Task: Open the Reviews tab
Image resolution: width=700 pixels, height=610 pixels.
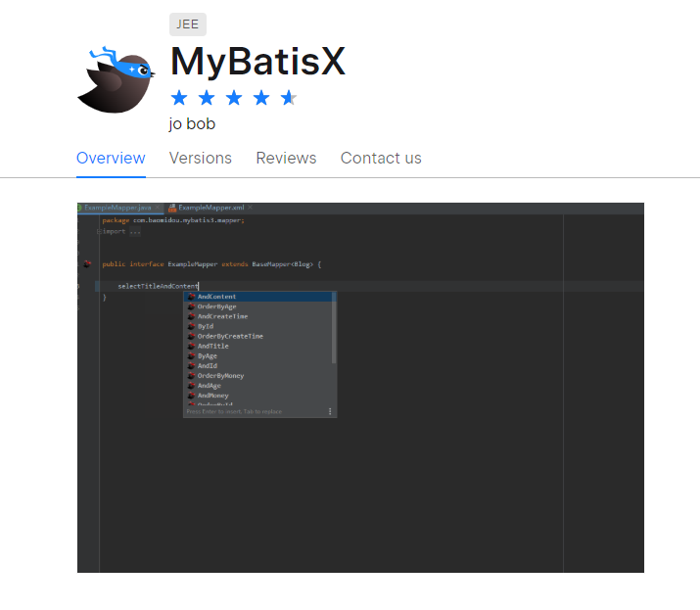Action: (286, 158)
